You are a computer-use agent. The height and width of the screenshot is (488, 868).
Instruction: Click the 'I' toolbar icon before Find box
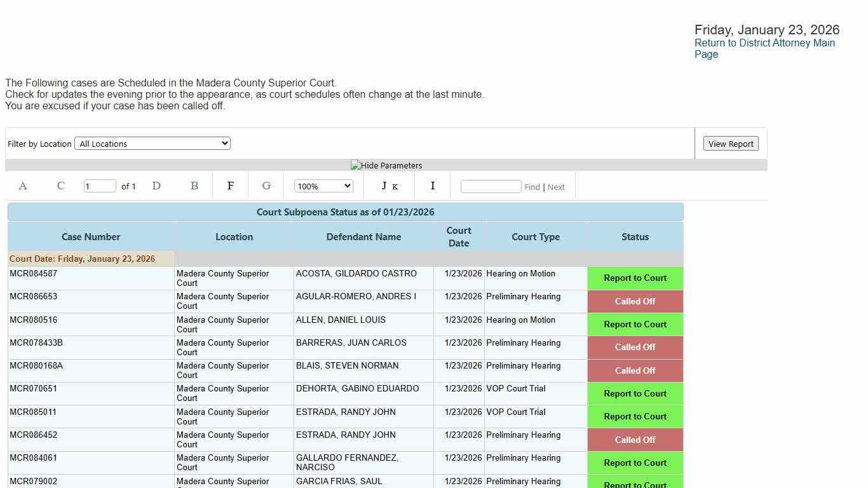coord(433,186)
